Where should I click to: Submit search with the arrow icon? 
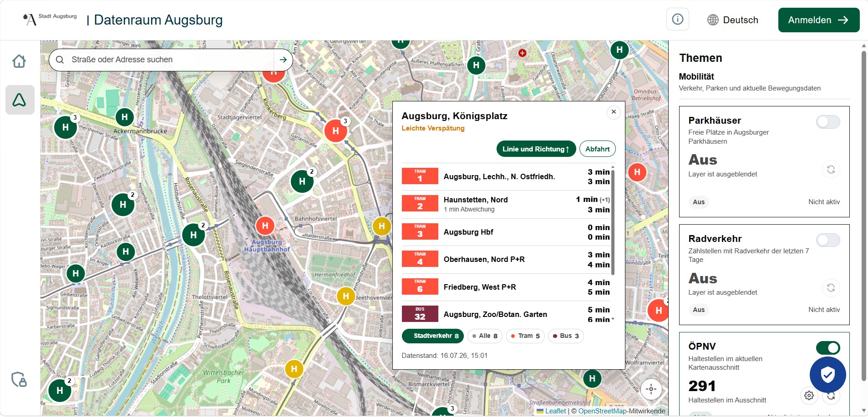[x=283, y=60]
